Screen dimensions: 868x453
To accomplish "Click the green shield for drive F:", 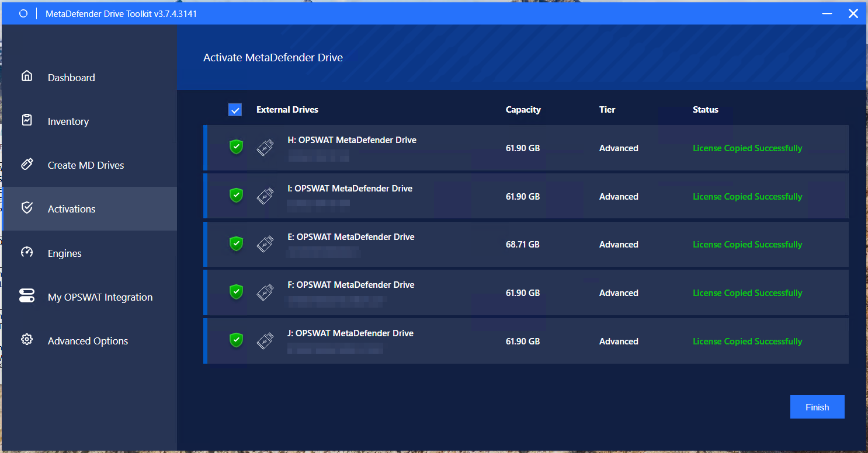I will tap(236, 291).
